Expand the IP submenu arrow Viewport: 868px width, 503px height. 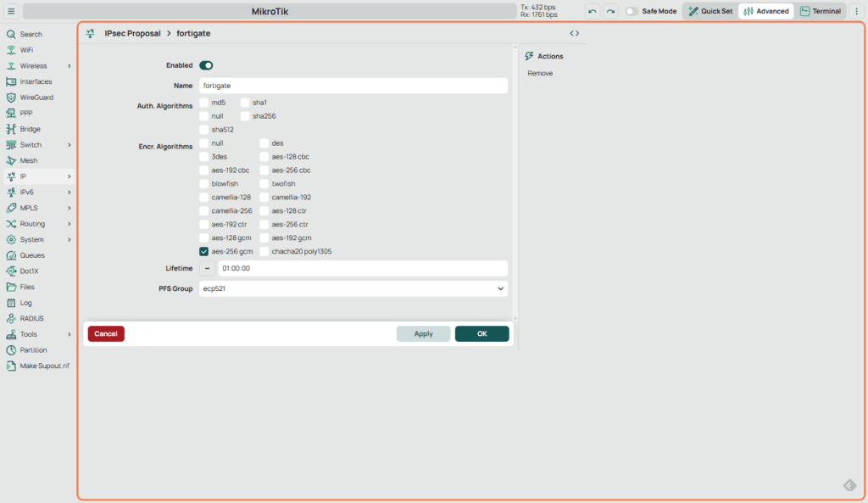pyautogui.click(x=70, y=176)
